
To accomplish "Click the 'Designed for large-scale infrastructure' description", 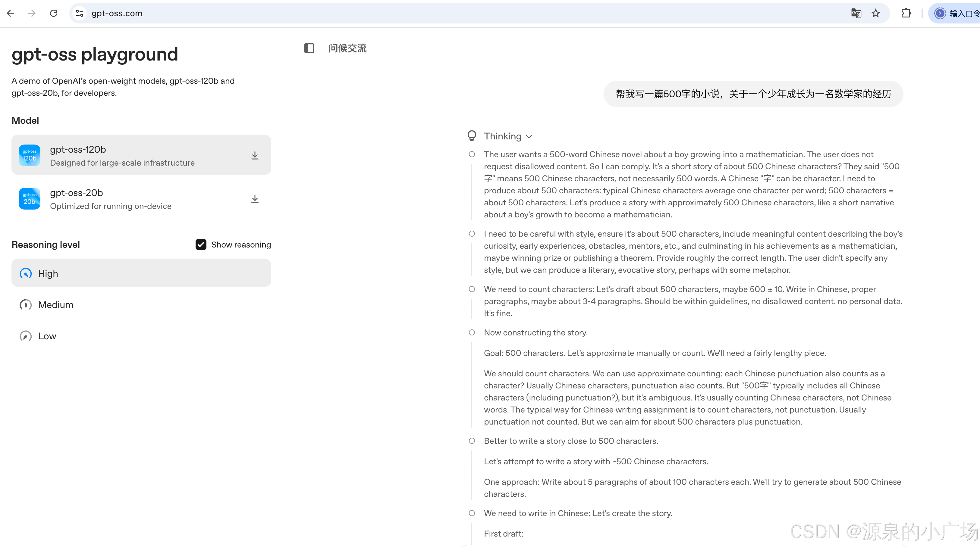I will (122, 163).
